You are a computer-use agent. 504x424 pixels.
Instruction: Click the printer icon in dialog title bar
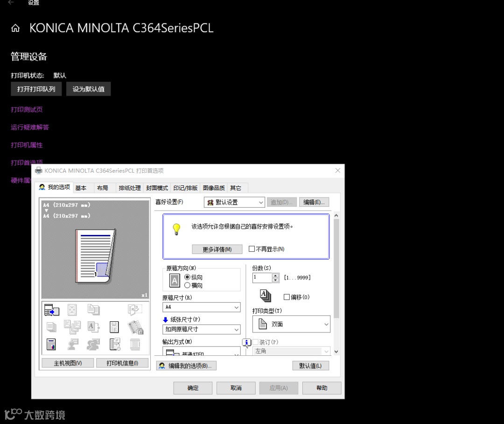[39, 170]
